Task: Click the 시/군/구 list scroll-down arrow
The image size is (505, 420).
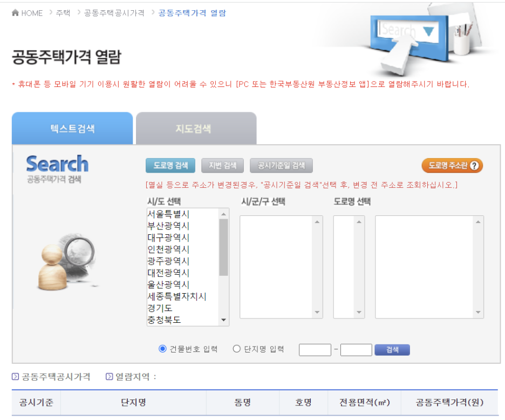Action: pyautogui.click(x=317, y=312)
